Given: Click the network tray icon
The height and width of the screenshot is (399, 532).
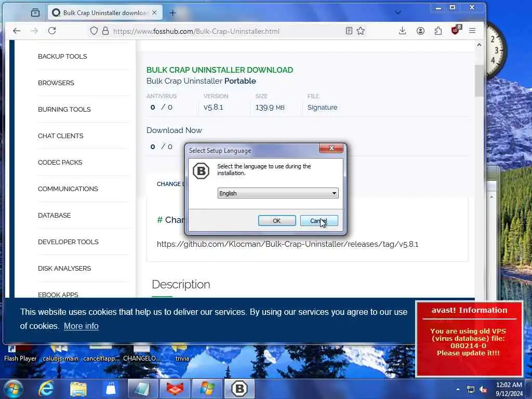Looking at the screenshot, I should coord(471,390).
